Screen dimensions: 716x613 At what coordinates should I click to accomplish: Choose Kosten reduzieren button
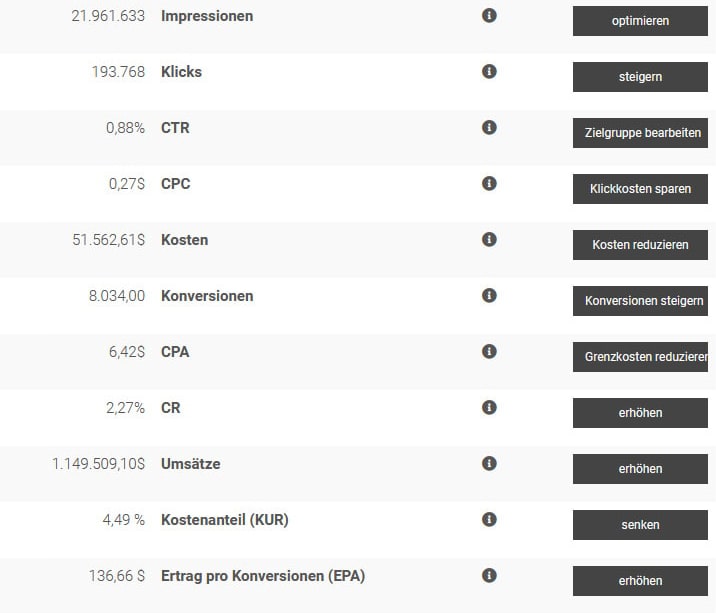640,245
